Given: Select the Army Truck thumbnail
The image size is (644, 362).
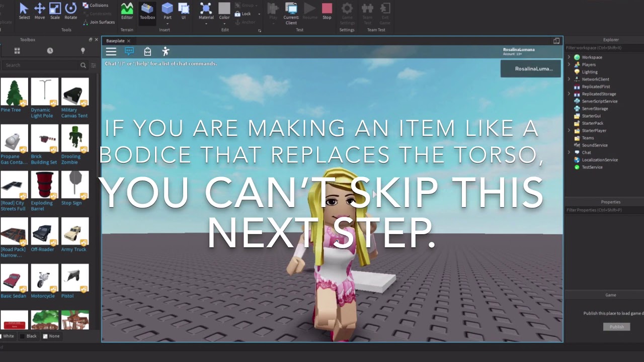Looking at the screenshot, I should [75, 231].
